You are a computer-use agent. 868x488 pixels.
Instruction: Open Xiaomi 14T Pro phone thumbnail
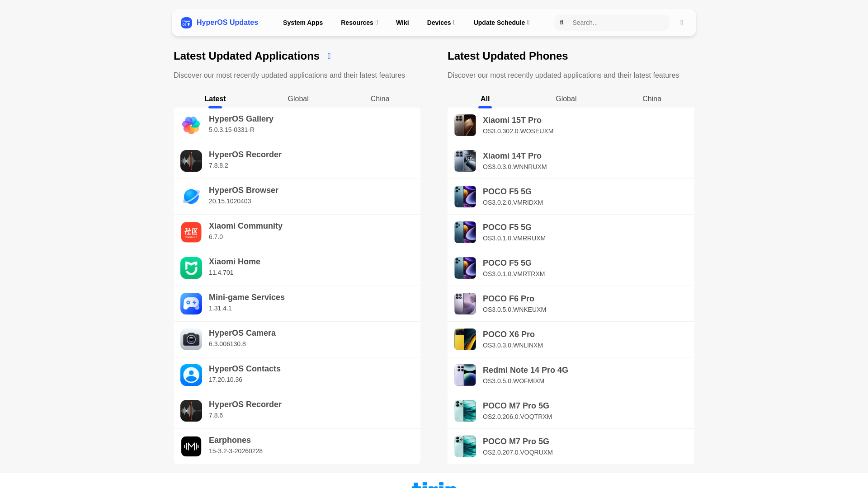point(465,161)
